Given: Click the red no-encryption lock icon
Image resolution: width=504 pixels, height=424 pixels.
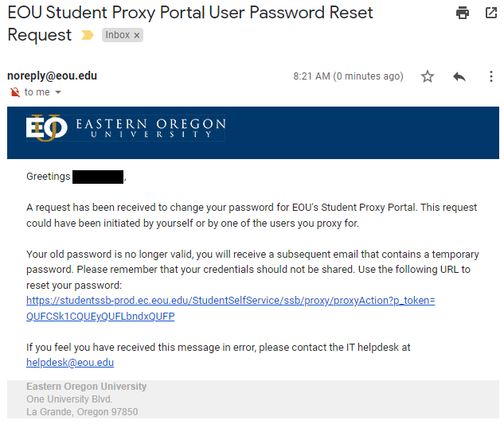Looking at the screenshot, I should point(14,92).
